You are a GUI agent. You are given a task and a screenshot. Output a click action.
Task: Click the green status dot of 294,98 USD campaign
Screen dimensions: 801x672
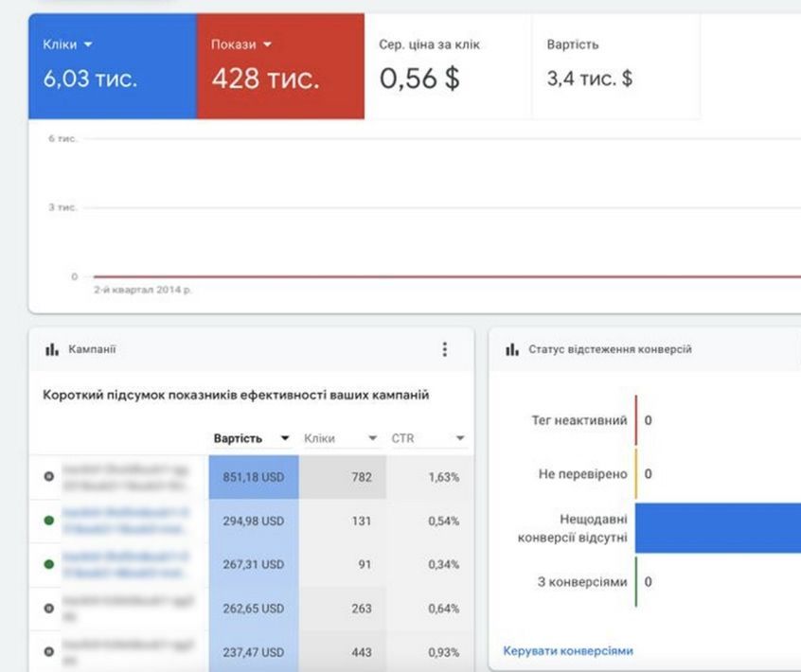[x=49, y=521]
